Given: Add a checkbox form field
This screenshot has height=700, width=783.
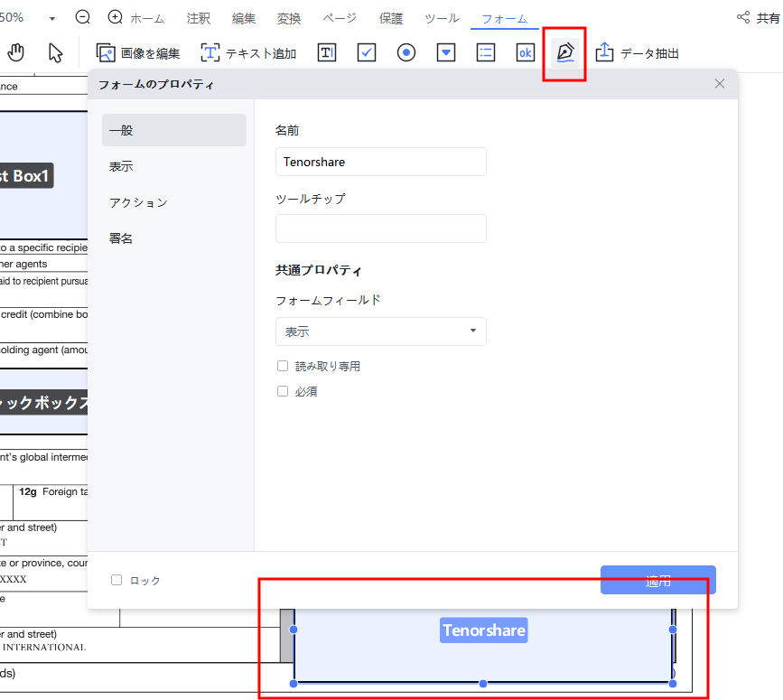Looking at the screenshot, I should tap(367, 52).
